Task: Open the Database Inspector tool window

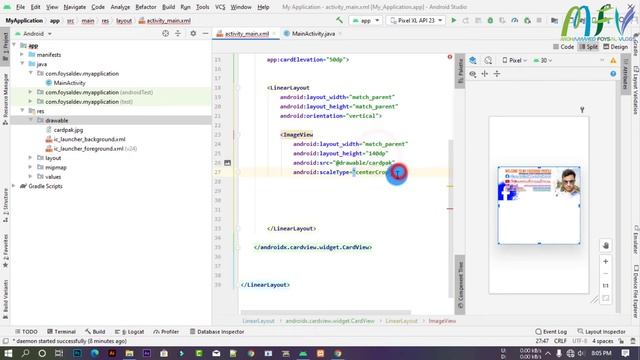Action: coord(217,331)
